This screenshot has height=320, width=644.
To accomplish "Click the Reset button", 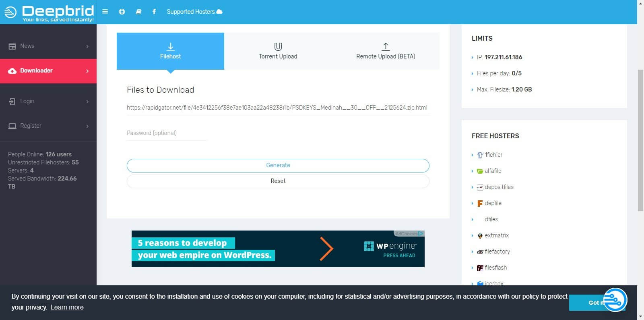I will point(278,181).
